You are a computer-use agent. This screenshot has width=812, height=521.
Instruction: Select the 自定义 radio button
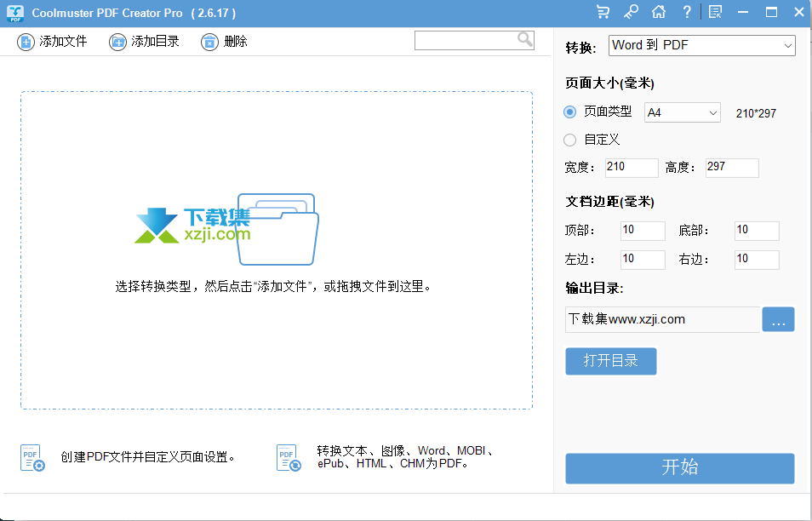(569, 140)
